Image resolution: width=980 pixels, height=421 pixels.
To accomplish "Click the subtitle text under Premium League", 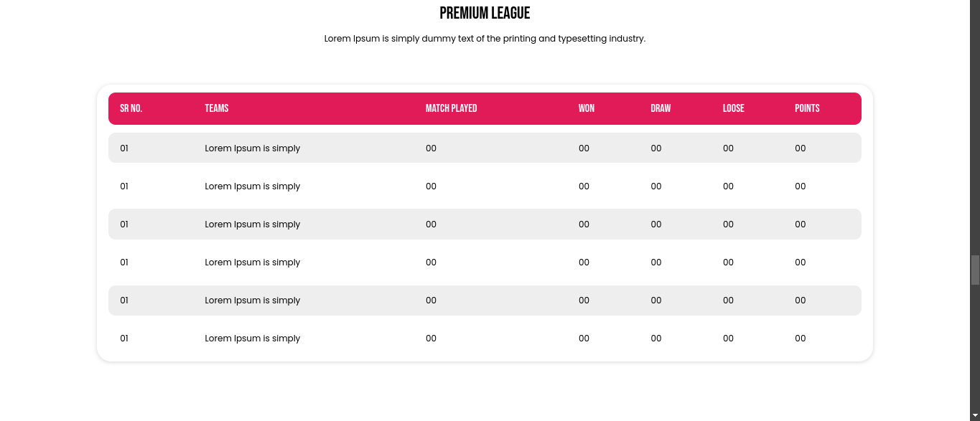I will pos(485,39).
